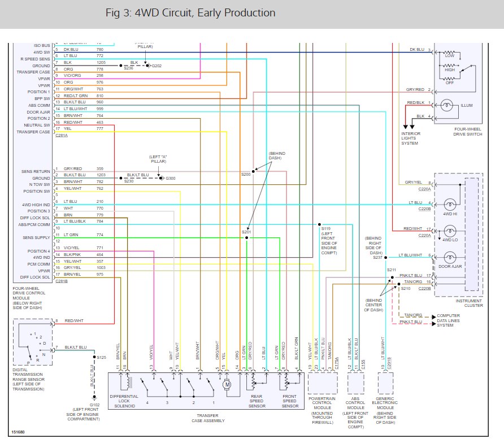
Task: Click the DIFFERENTIAL LOCK SOLENOID label
Action: (124, 401)
